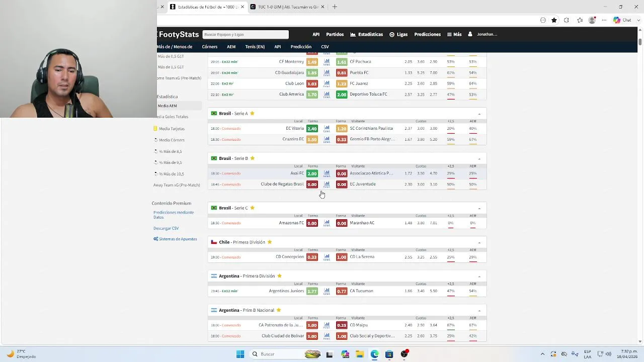Viewport: 644px width, 362px height.
Task: Open Edge settings and more menu
Action: [x=604, y=20]
